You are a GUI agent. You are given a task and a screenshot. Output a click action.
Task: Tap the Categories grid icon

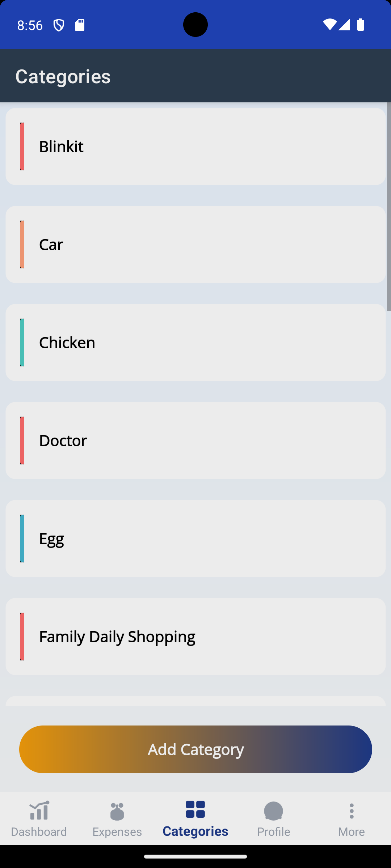pos(195,809)
